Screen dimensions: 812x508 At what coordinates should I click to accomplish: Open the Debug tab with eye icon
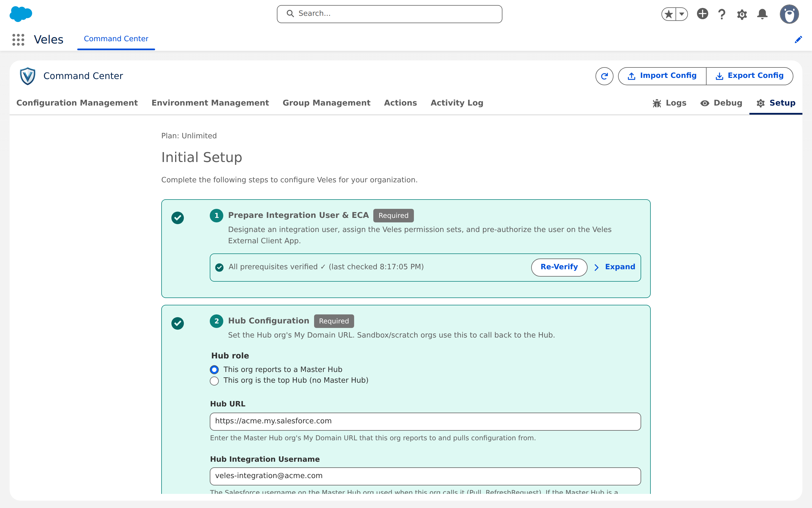[x=721, y=103]
